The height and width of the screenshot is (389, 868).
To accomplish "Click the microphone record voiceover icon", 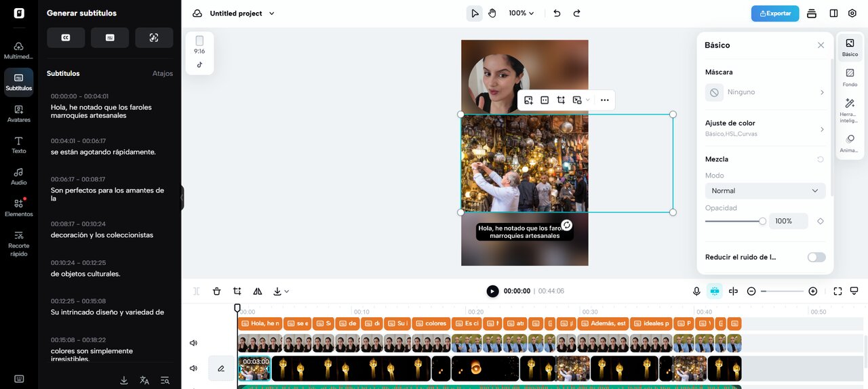I will point(696,291).
